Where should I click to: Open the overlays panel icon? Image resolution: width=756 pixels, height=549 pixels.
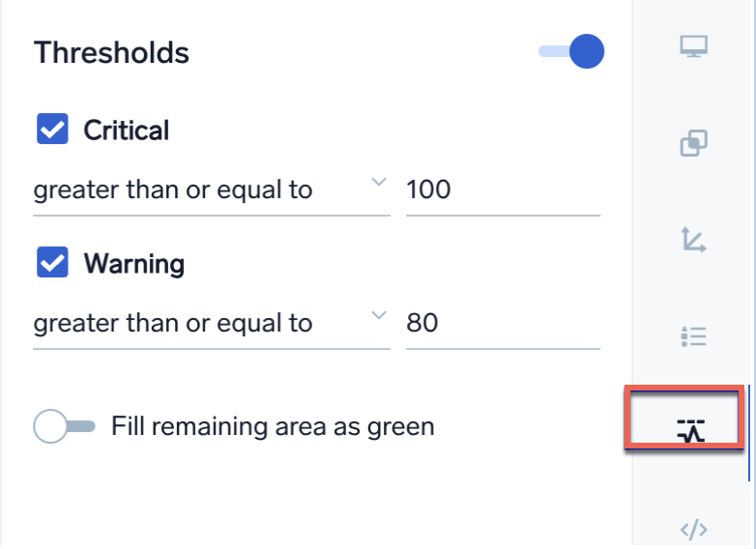pos(693,143)
